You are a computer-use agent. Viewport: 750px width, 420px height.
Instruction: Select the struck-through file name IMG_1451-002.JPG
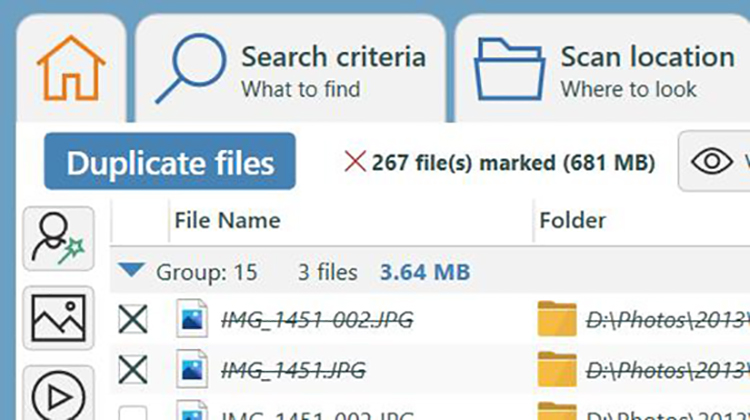point(317,320)
